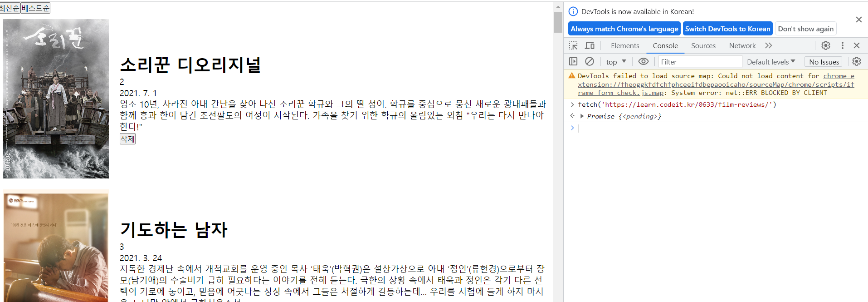Click Always match Chrome's language button

coord(624,29)
